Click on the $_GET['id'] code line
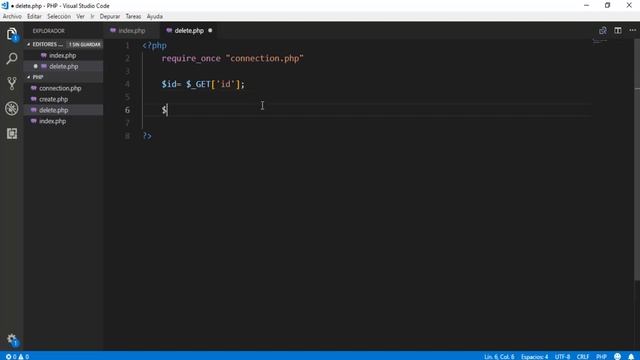The image size is (640, 360). click(203, 84)
